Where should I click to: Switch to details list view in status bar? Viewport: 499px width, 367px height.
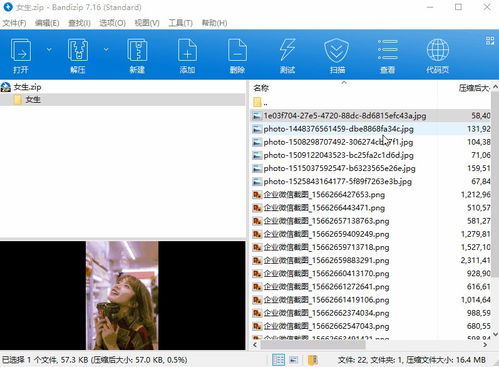point(278,360)
